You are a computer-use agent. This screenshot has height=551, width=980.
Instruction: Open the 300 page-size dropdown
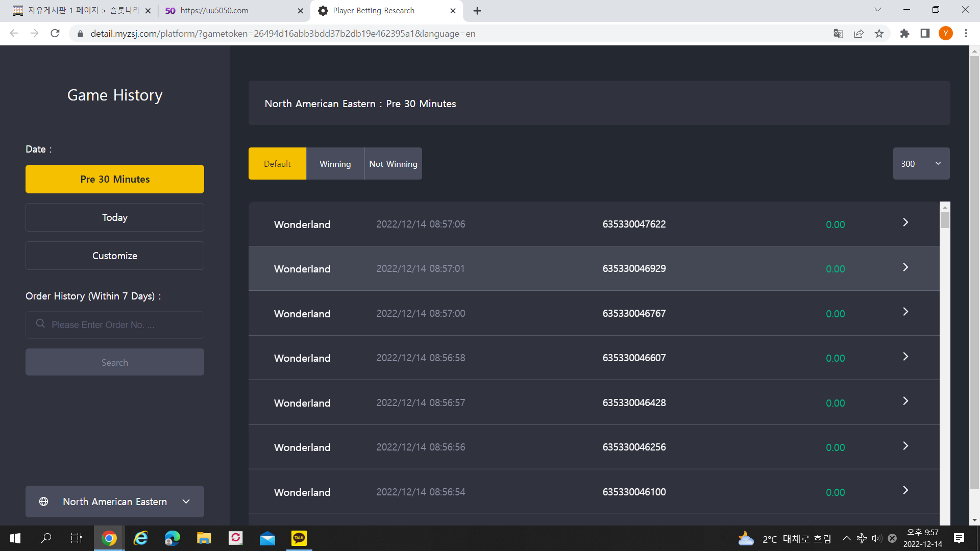921,164
